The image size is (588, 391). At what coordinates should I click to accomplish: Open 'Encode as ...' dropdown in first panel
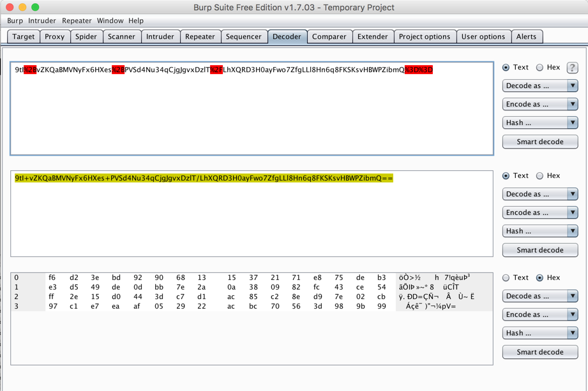[x=540, y=104]
